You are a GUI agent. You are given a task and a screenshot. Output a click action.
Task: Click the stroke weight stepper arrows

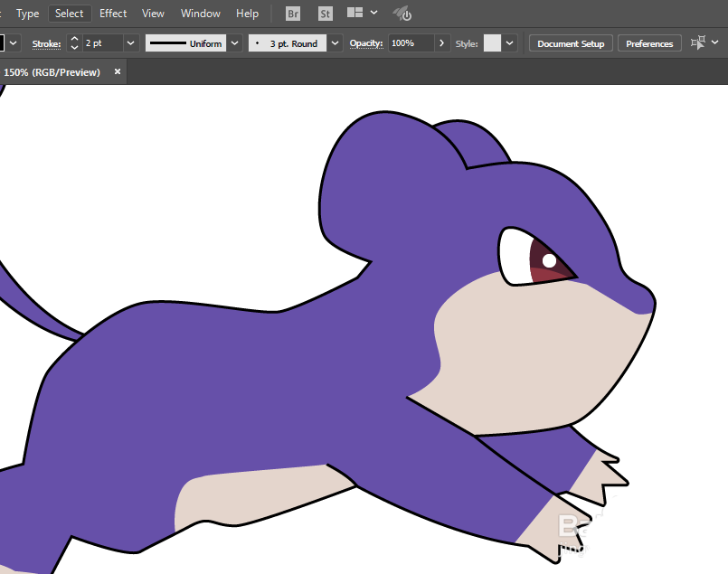[x=74, y=43]
